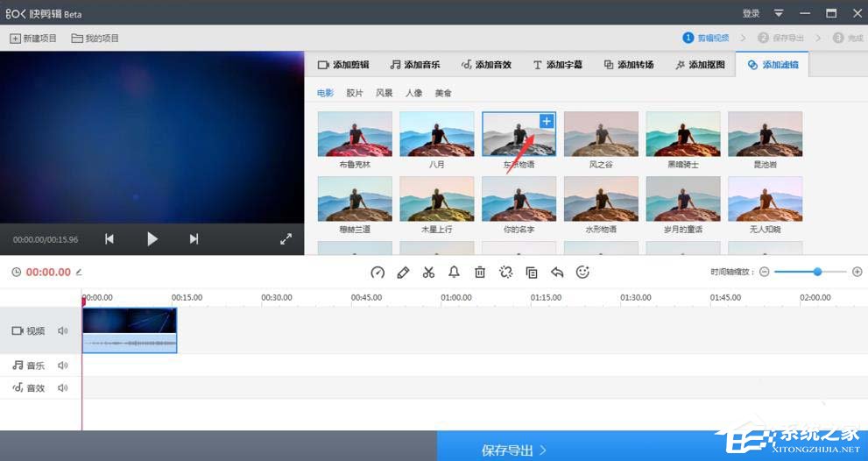This screenshot has width=868, height=461.
Task: Switch to 添加剪辑 tab
Action: click(x=343, y=65)
